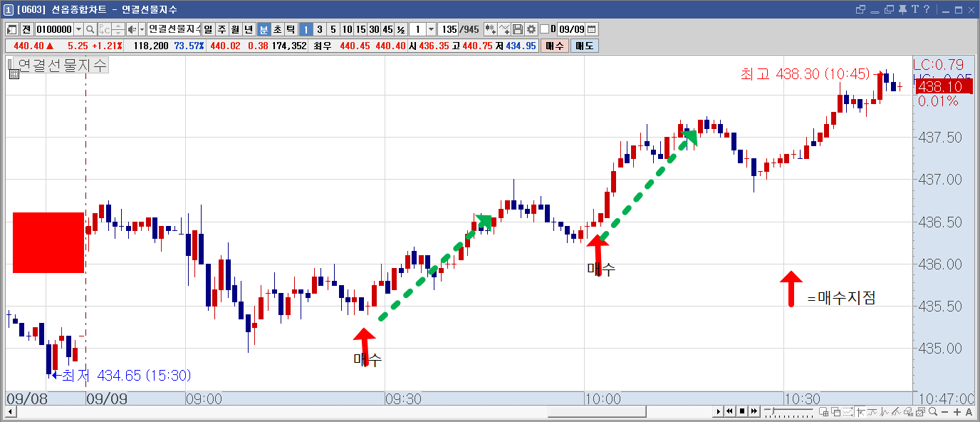Click the up/down stepper beside search
Image resolution: width=980 pixels, height=422 pixels.
pos(118,29)
